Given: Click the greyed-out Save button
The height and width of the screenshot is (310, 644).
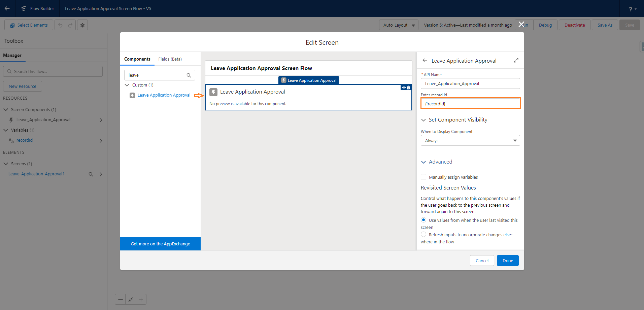Looking at the screenshot, I should 630,25.
